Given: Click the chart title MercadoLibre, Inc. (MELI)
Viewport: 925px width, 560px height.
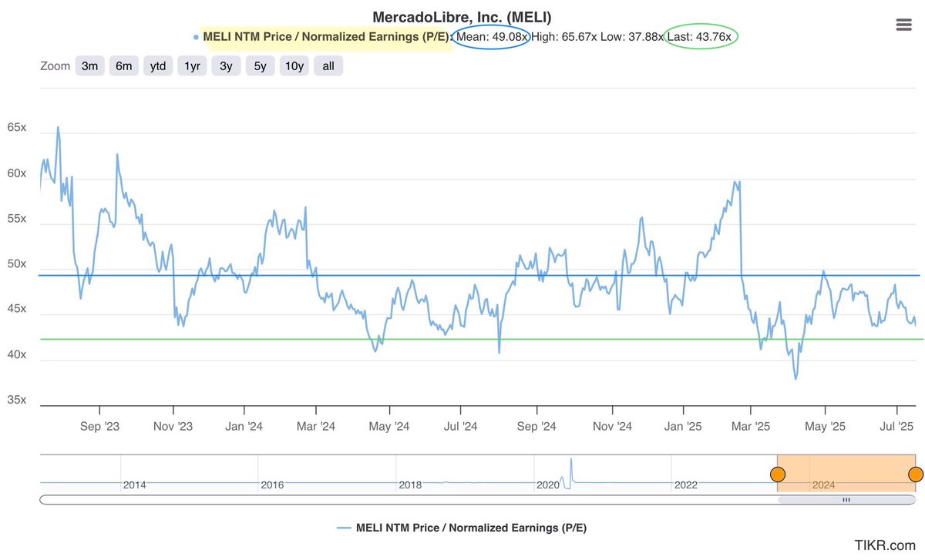Looking at the screenshot, I should pyautogui.click(x=462, y=16).
